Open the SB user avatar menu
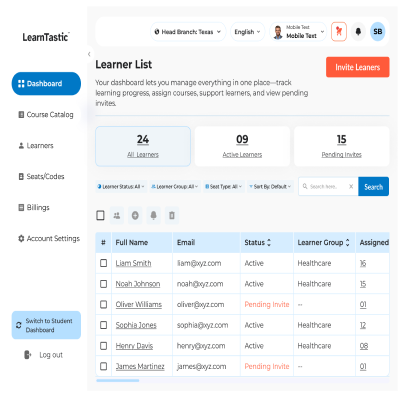401x394 pixels. [x=378, y=32]
